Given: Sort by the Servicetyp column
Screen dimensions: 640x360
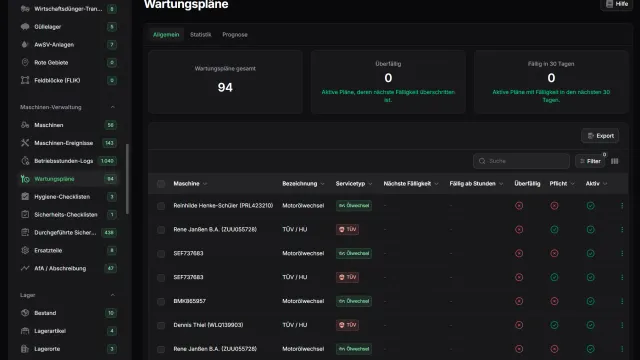Looking at the screenshot, I should click(x=354, y=184).
